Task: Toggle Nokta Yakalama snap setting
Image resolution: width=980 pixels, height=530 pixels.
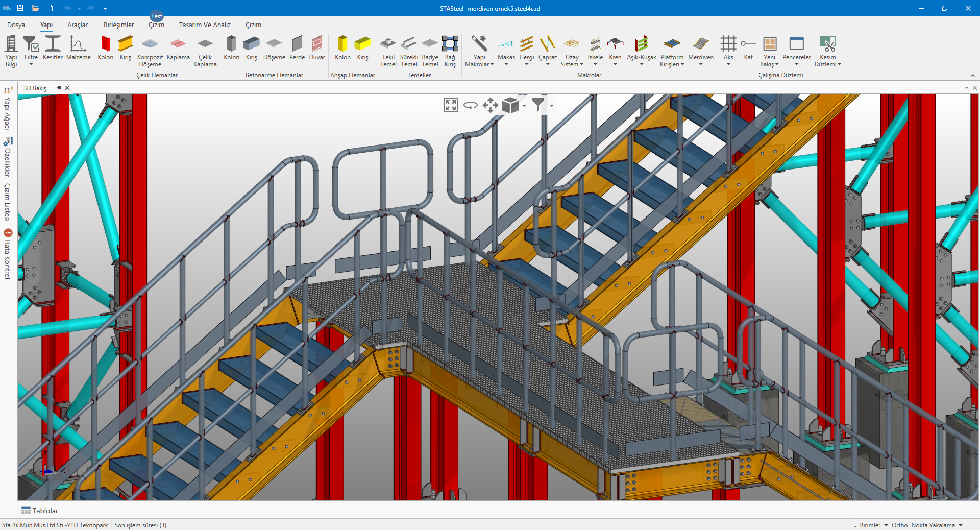Action: pos(933,525)
